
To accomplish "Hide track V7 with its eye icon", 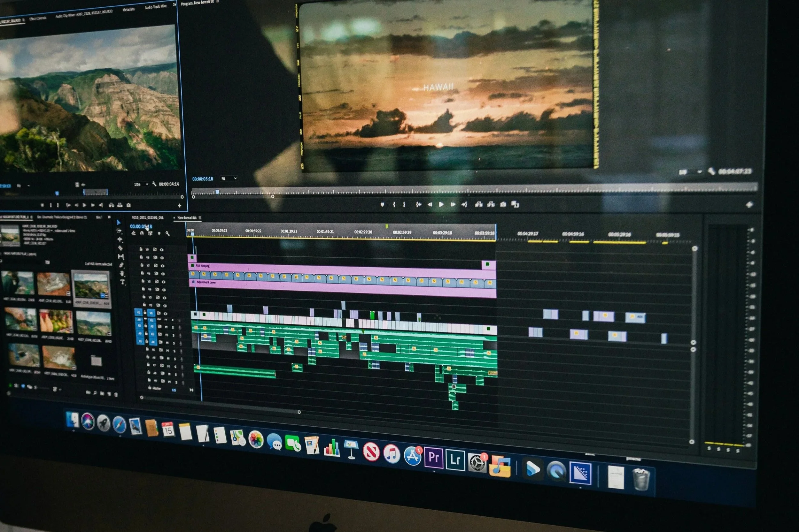I will tap(162, 266).
